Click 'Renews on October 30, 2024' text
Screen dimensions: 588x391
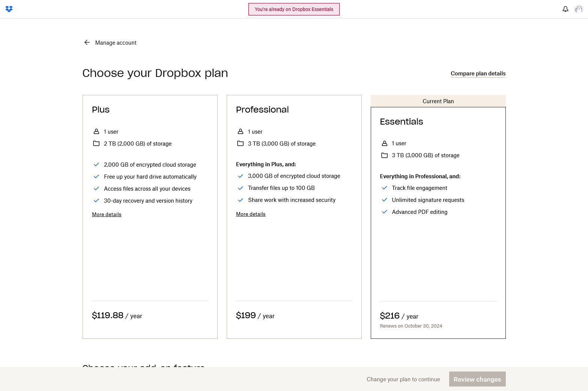[x=411, y=326]
